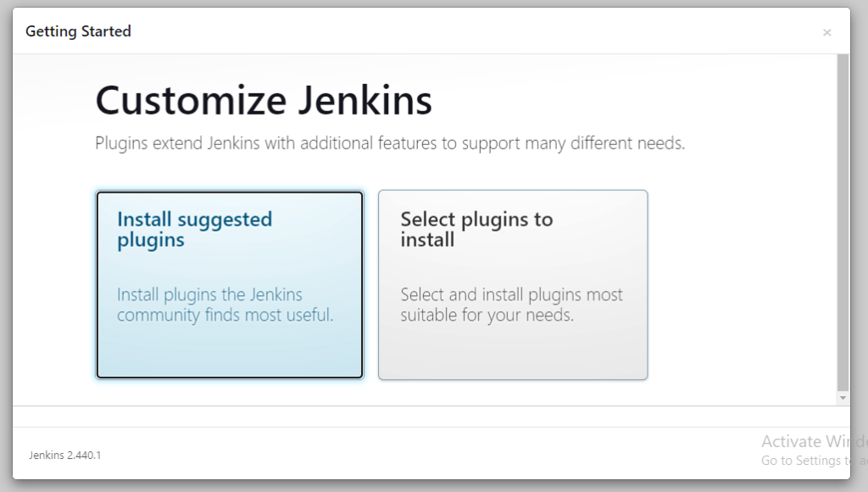This screenshot has width=868, height=492.
Task: Click the Getting Started header text
Action: [78, 31]
